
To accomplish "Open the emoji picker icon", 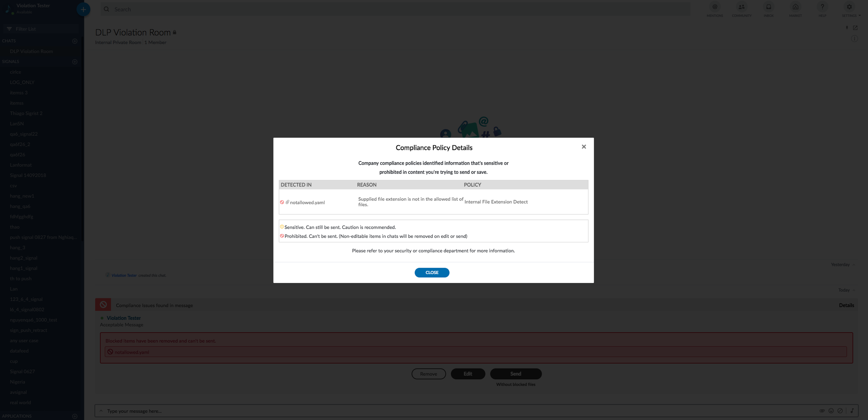I will coord(831,411).
